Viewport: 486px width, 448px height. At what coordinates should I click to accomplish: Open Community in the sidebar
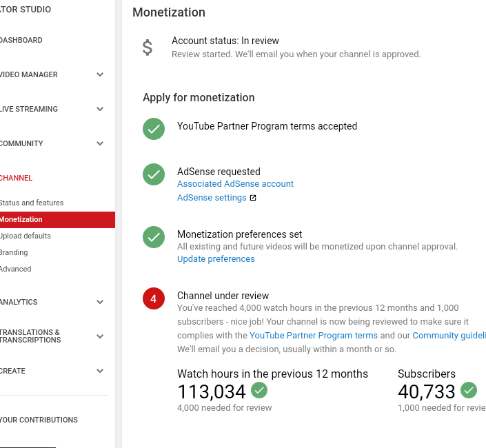(x=21, y=143)
